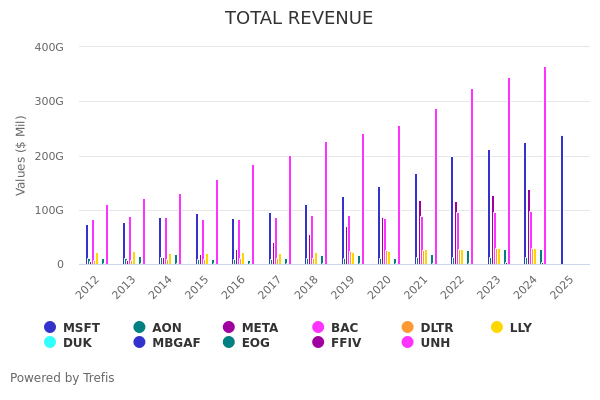The width and height of the screenshot is (600, 400).
Task: Toggle META series visibility in legend
Action: [x=250, y=328]
